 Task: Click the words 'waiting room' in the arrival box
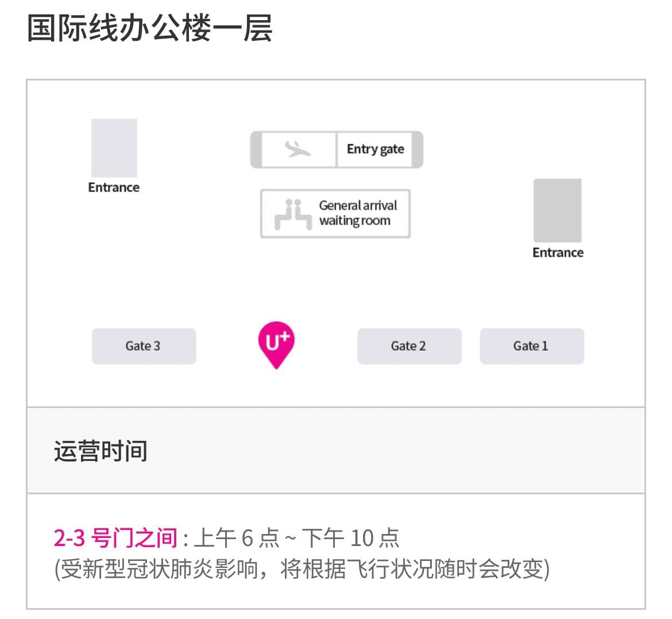(x=355, y=221)
